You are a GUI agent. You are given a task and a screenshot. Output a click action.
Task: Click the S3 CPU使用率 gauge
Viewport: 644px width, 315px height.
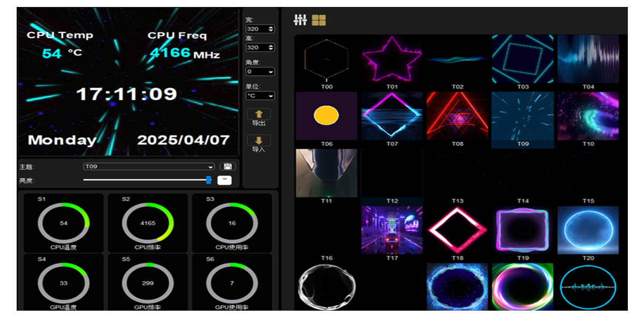pos(232,223)
